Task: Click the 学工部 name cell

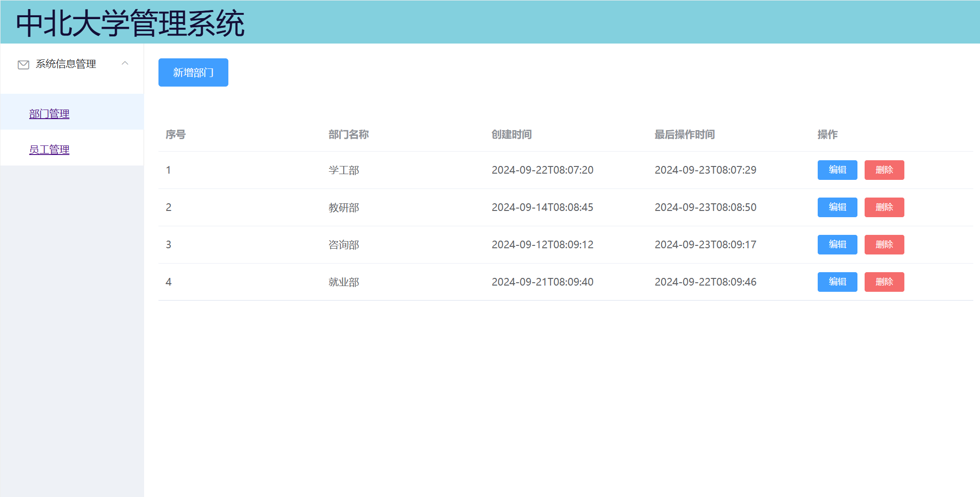Action: [344, 170]
